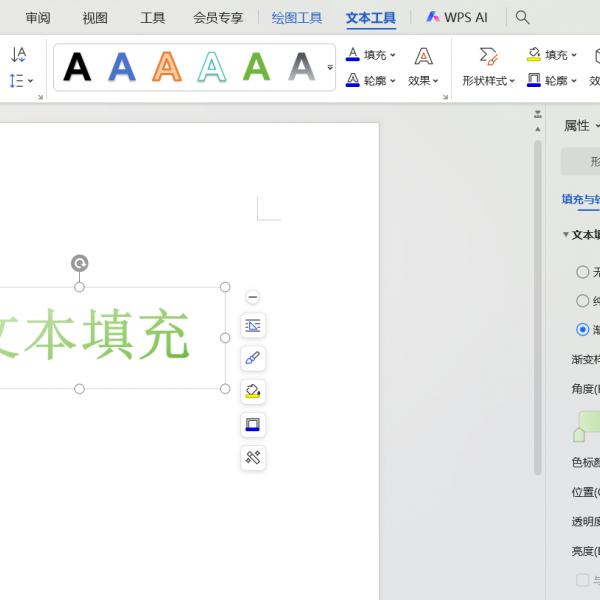
Task: Open the WPS AI tab
Action: pos(457,17)
